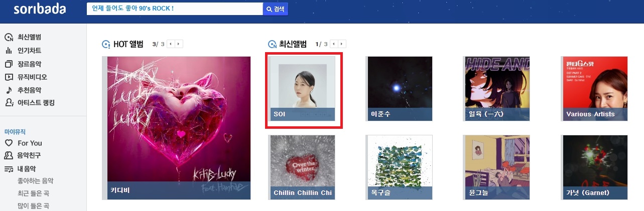Open the 음악친구 friends icon
The height and width of the screenshot is (211, 644).
coord(9,155)
